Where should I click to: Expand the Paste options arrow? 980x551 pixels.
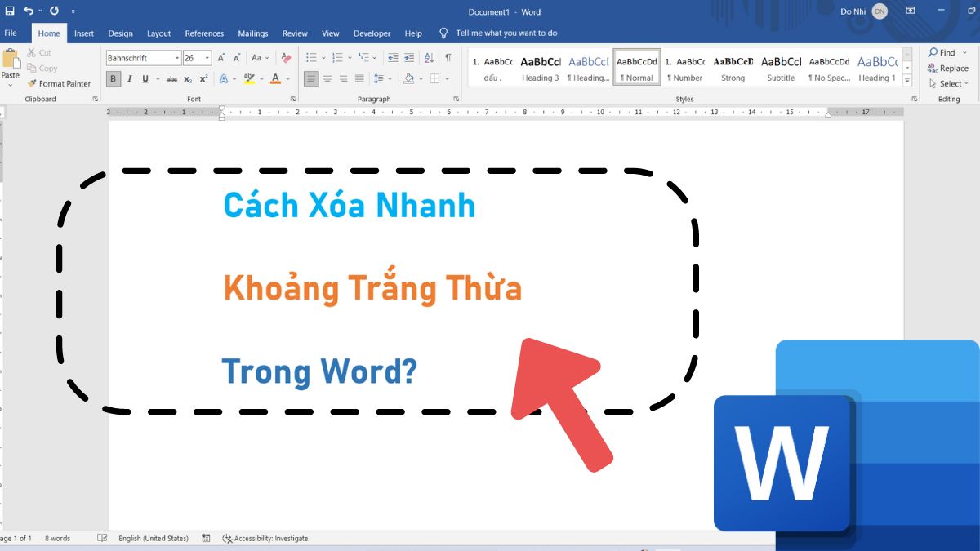tap(11, 85)
